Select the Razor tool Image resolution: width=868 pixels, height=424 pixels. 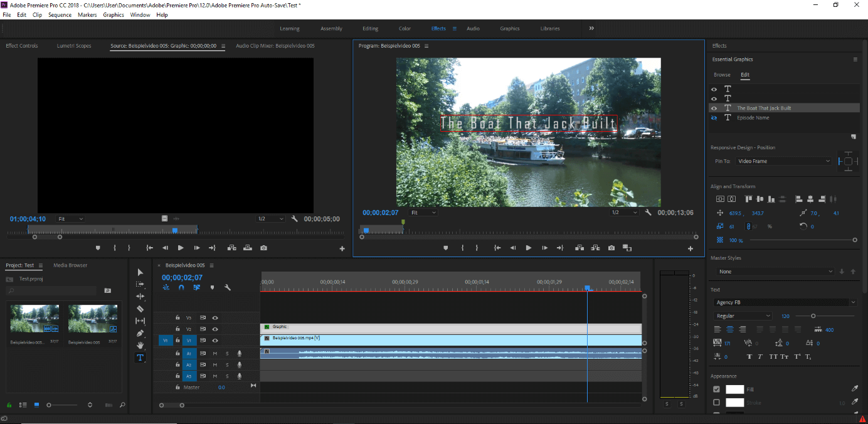(x=140, y=309)
